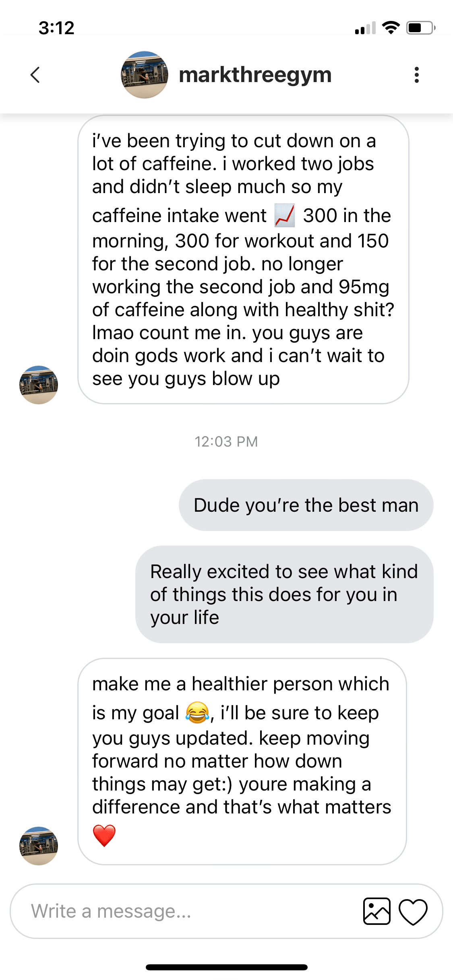This screenshot has height=980, width=453.
Task: Select the "Really excited to see" message bubble
Action: (284, 594)
